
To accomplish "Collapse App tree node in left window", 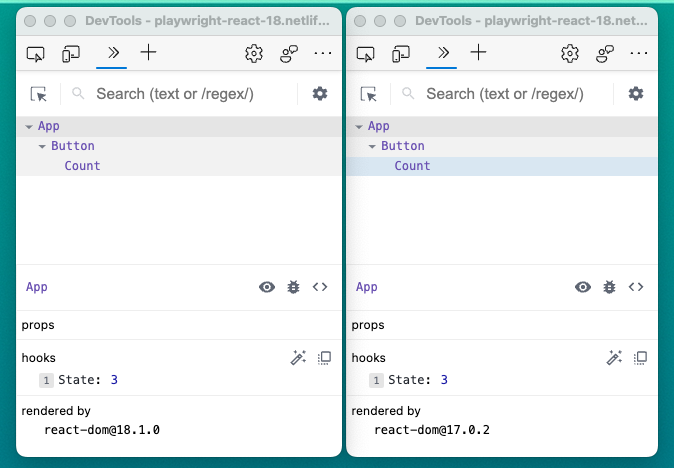I will coord(29,127).
